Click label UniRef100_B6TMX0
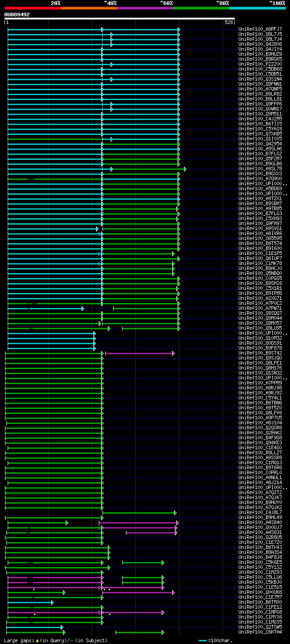 261,602
